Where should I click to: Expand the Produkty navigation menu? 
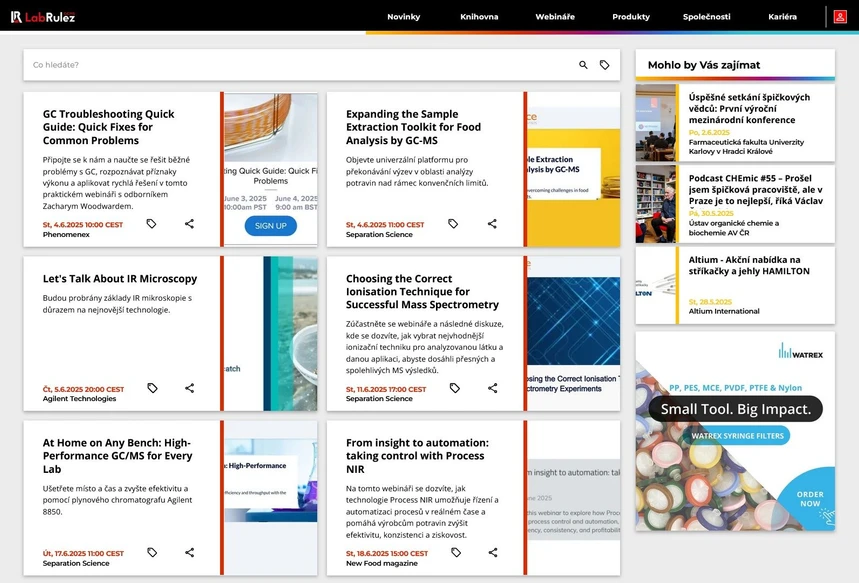632,16
